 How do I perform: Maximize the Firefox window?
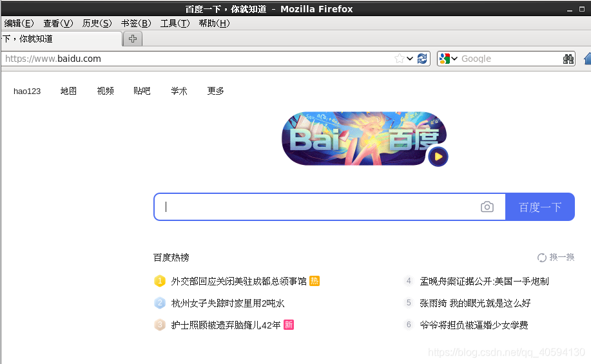tap(582, 9)
